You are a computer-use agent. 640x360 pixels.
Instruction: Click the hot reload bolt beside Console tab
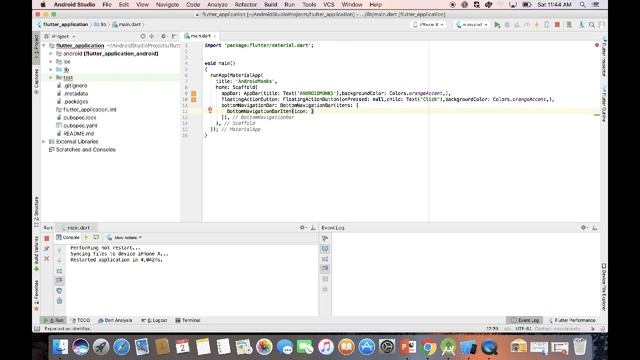86,238
